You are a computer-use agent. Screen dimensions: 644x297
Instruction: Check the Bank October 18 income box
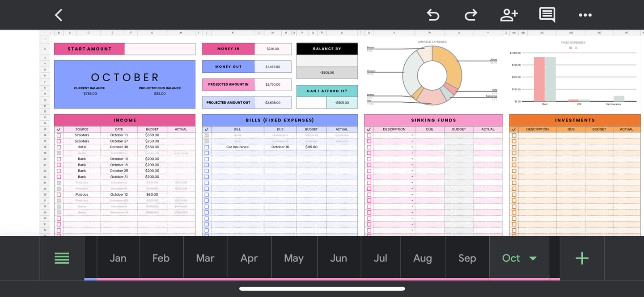pyautogui.click(x=59, y=165)
